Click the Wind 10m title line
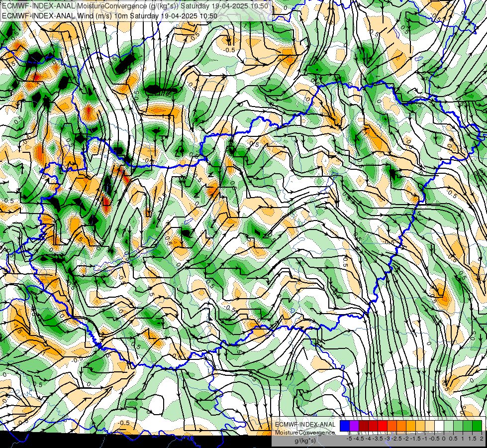This screenshot has width=487, height=448. pyautogui.click(x=109, y=15)
